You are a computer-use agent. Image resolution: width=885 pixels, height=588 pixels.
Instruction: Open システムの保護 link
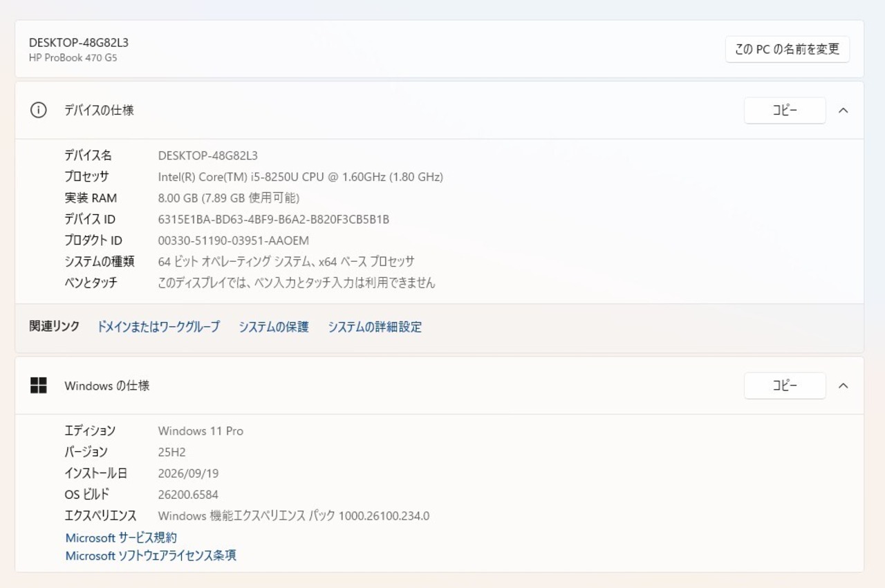pyautogui.click(x=274, y=327)
